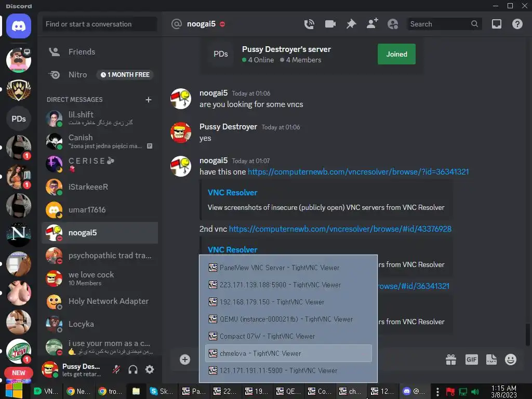The image size is (532, 399).
Task: Open group DM we love cock
Action: [x=100, y=278]
